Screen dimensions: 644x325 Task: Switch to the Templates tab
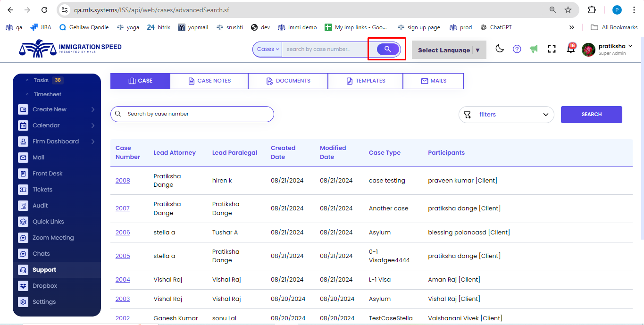365,81
